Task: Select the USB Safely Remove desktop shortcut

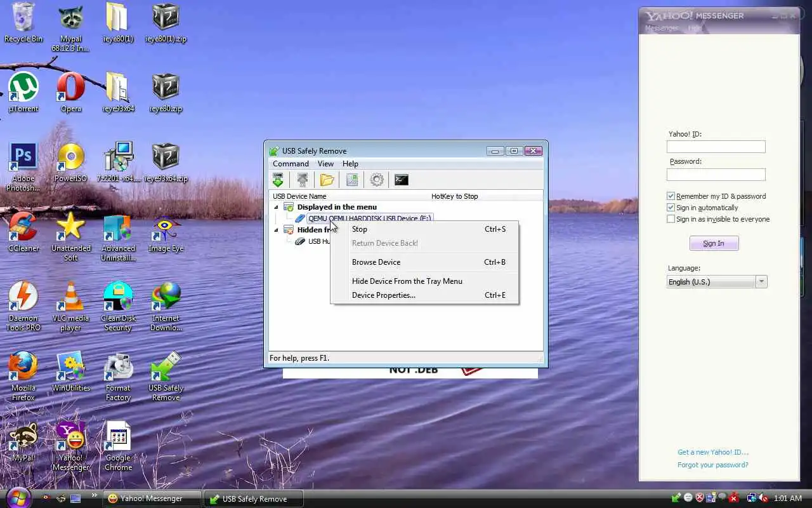Action: point(166,377)
